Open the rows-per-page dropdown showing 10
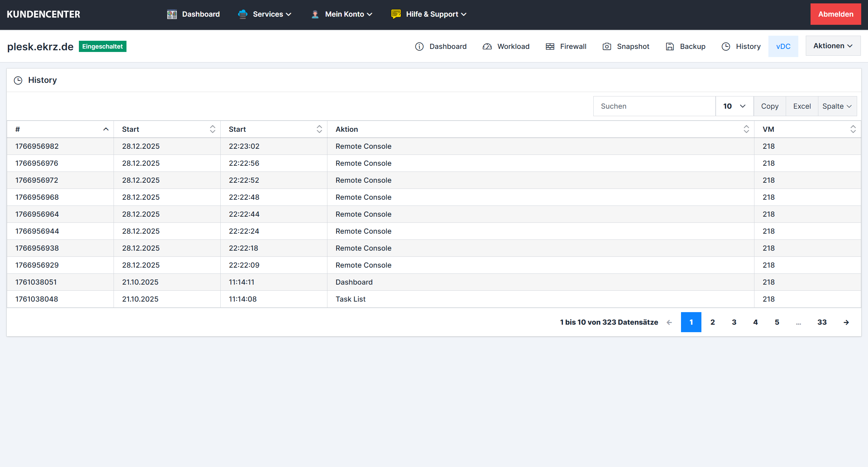Image resolution: width=868 pixels, height=467 pixels. tap(734, 106)
